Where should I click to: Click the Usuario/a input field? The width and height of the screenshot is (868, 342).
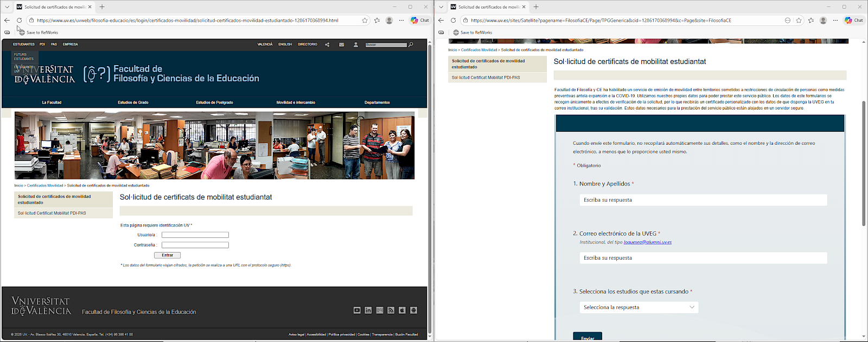(195, 235)
